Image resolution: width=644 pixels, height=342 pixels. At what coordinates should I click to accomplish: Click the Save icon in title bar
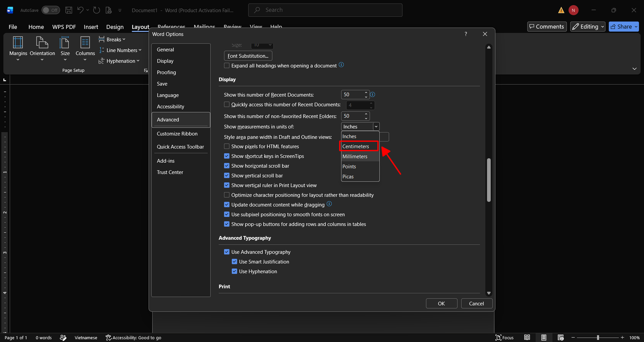pos(68,10)
